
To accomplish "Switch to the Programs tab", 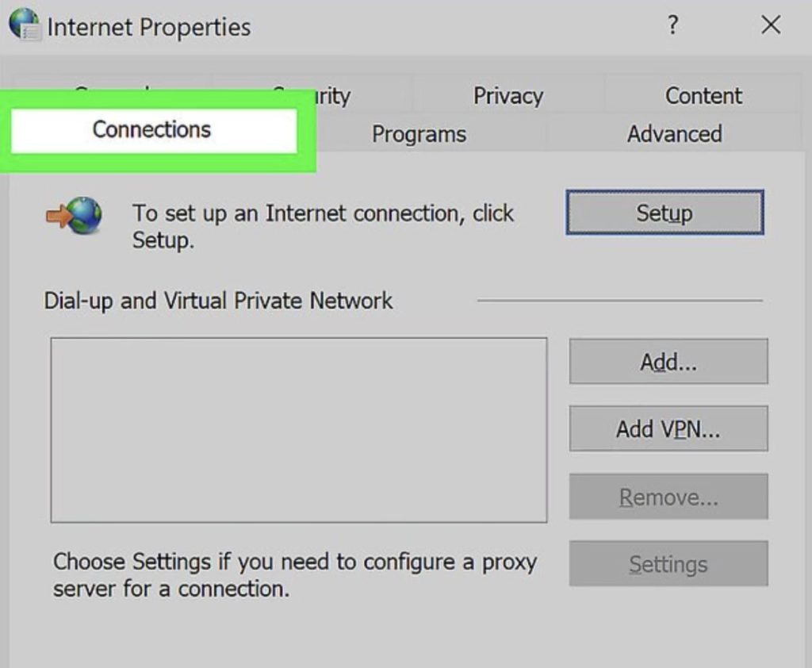I will [x=418, y=134].
